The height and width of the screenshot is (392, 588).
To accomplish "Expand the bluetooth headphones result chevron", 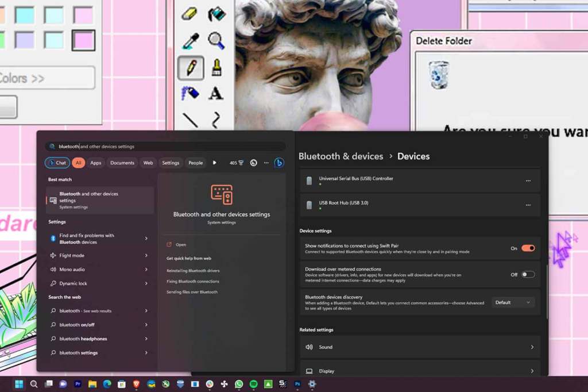I will (x=146, y=339).
